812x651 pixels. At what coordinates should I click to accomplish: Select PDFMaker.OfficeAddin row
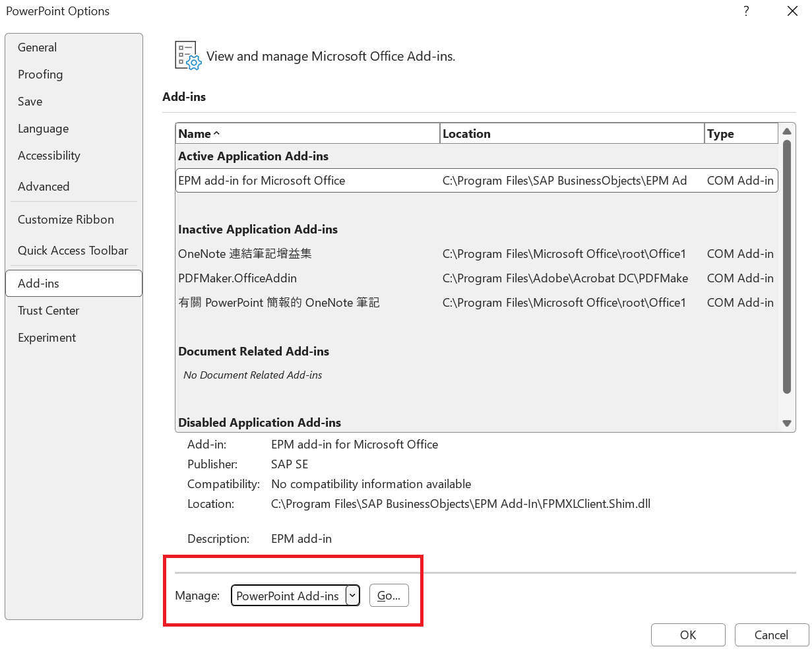pyautogui.click(x=476, y=278)
